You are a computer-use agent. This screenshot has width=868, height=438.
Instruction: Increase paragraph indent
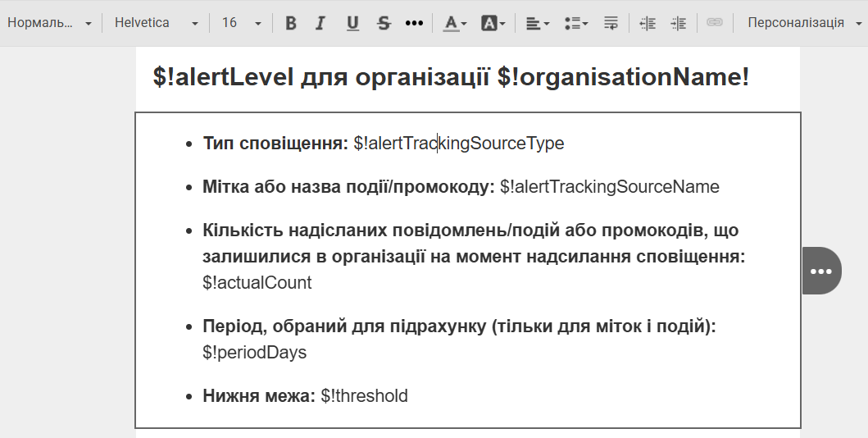point(679,23)
